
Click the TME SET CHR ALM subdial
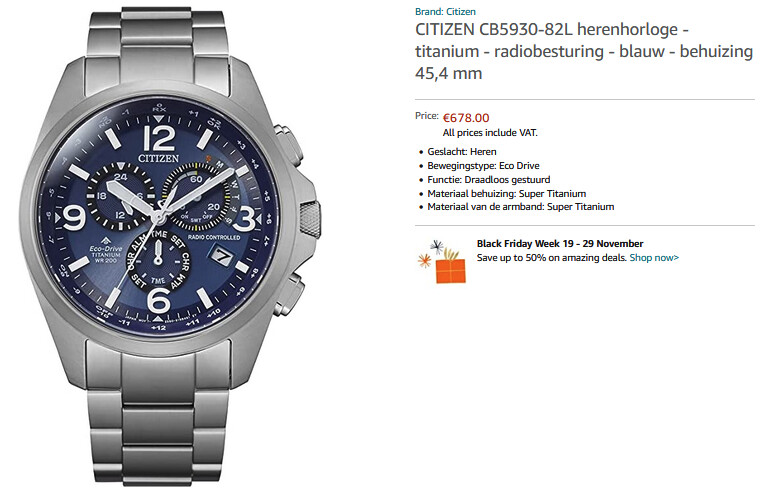point(158,259)
